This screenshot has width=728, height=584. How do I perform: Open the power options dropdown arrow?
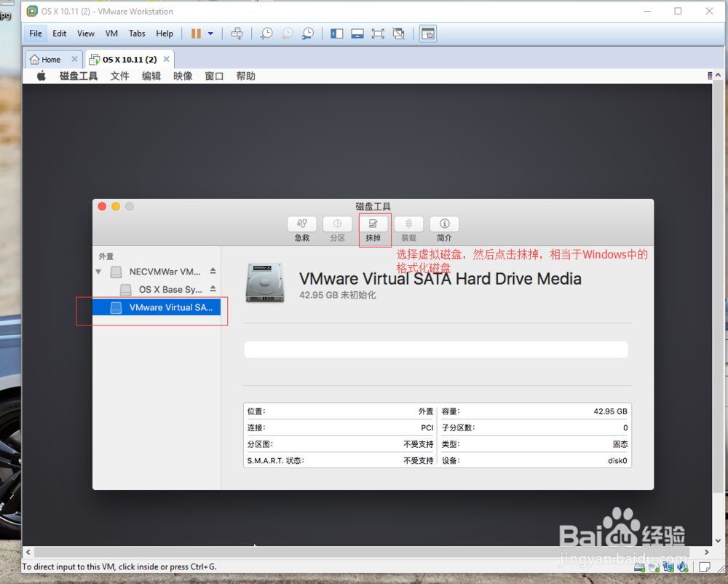[x=210, y=33]
